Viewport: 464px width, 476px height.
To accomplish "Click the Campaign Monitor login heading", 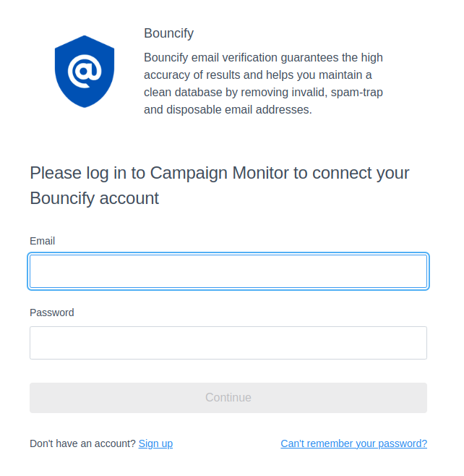I will pyautogui.click(x=220, y=185).
